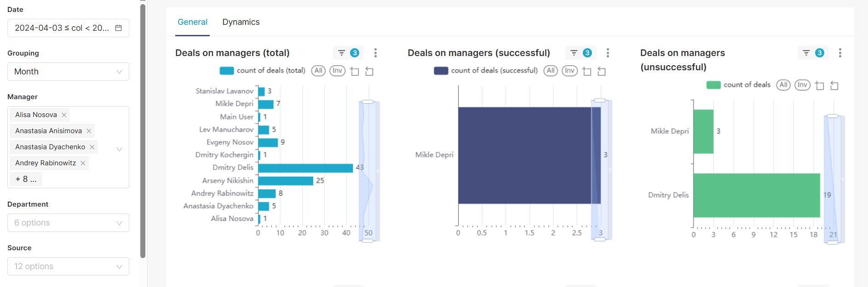
Task: Toggle green count of deals legend series
Action: (x=738, y=85)
